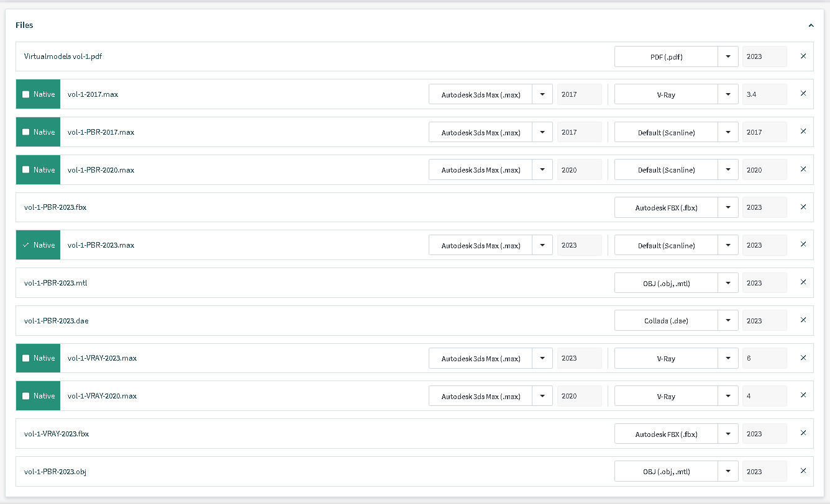Click the version field showing 3.4
This screenshot has height=504, width=830.
[764, 94]
